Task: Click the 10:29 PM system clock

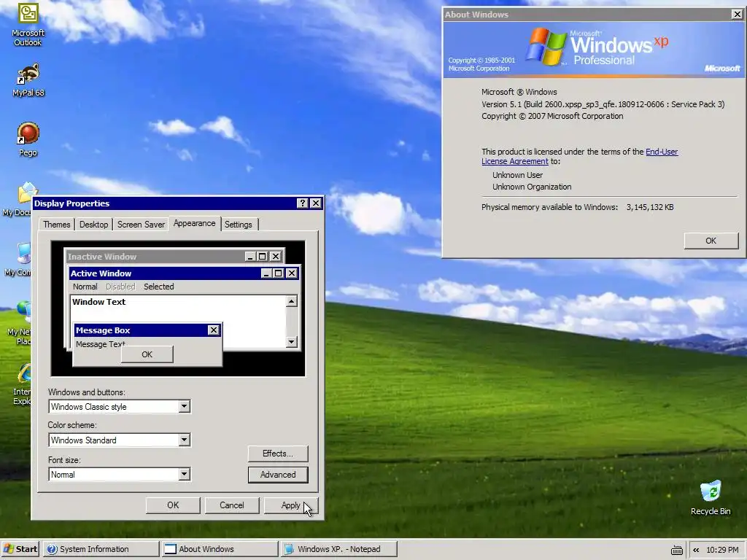Action: (x=722, y=550)
